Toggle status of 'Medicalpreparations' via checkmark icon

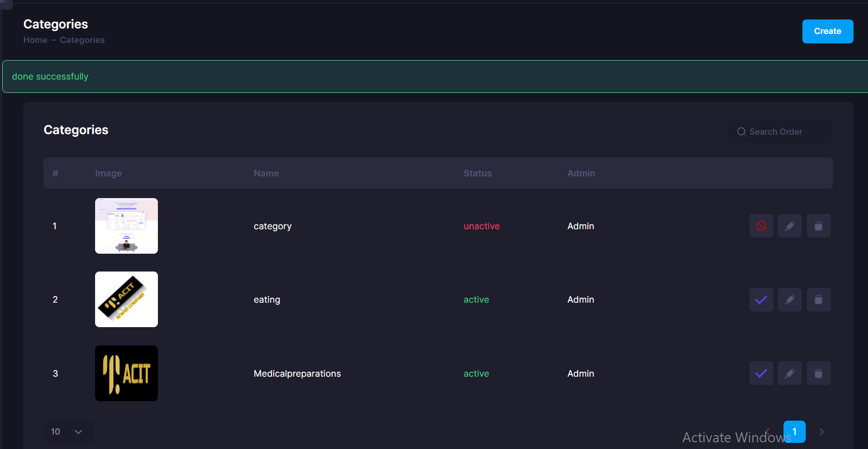coord(761,373)
